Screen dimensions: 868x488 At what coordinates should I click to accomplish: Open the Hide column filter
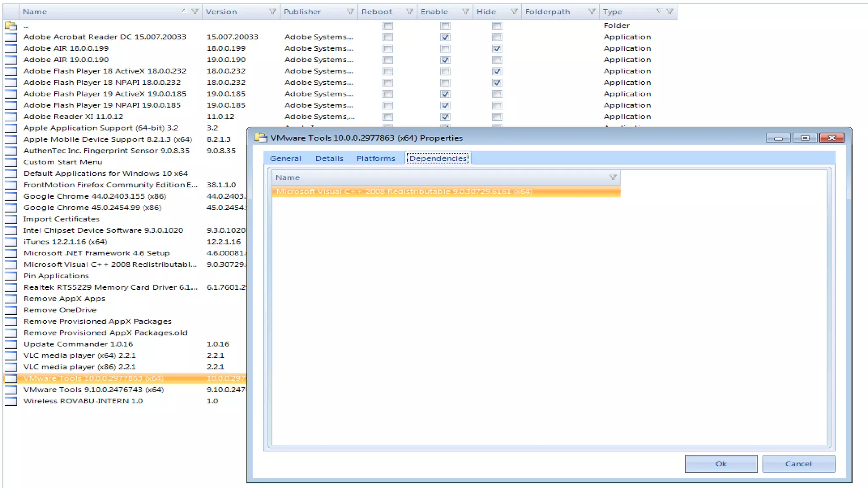click(514, 12)
